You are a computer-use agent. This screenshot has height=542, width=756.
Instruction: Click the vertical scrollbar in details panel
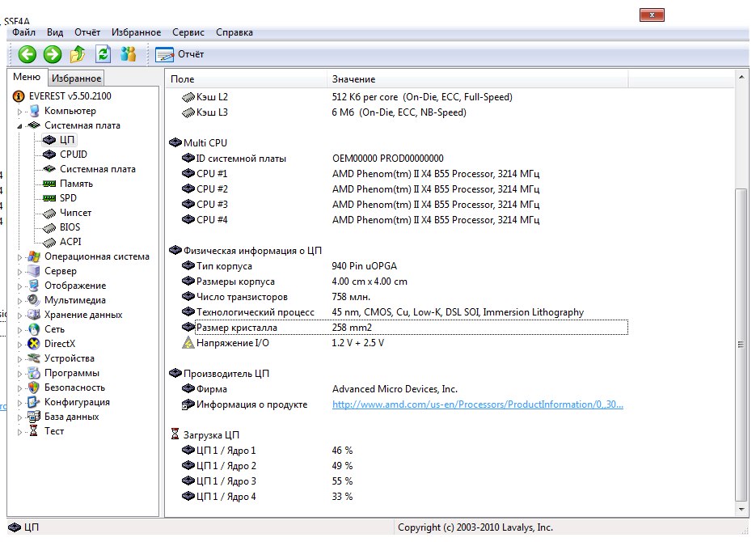click(x=741, y=344)
